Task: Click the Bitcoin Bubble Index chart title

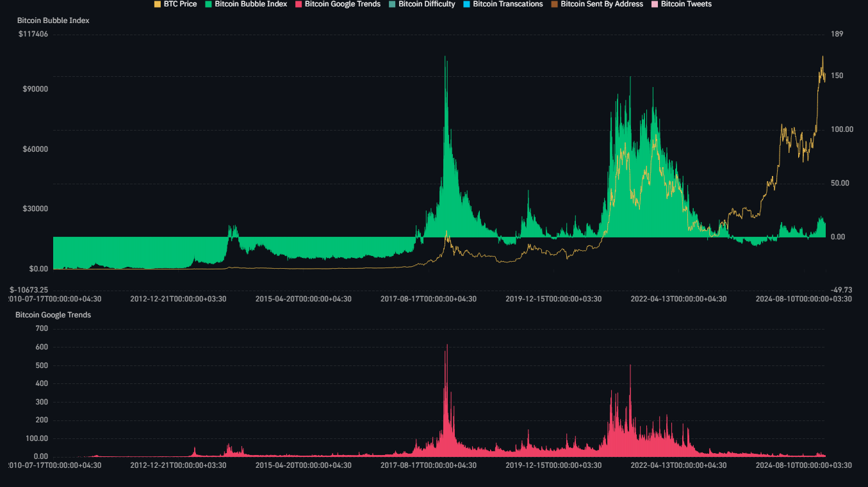Action: point(53,20)
